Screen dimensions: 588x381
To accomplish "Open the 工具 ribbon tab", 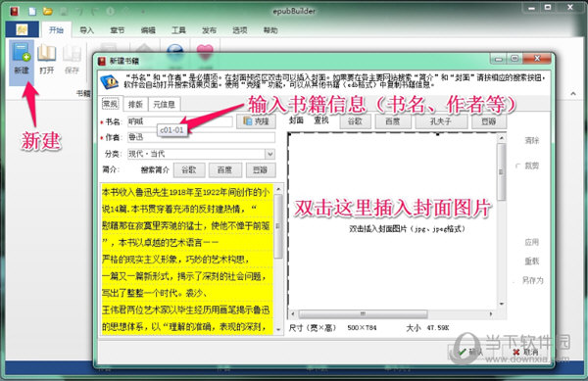I will 178,30.
